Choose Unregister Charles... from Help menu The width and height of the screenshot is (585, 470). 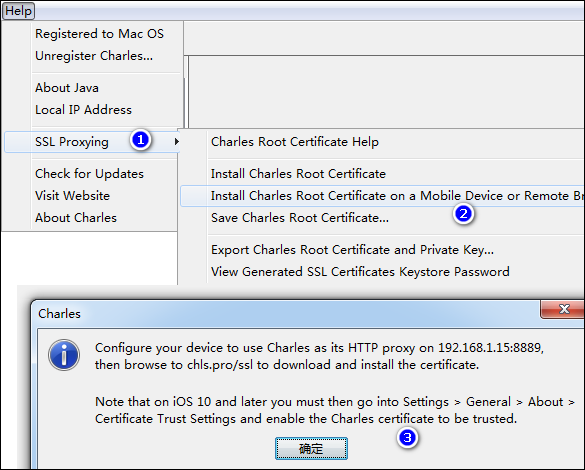pyautogui.click(x=94, y=56)
